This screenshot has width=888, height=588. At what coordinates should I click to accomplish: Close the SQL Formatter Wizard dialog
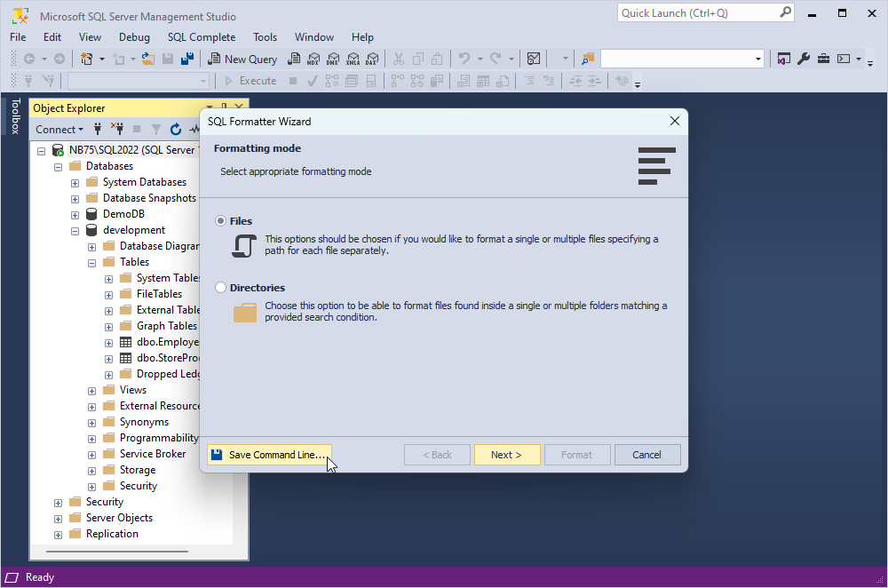tap(675, 121)
